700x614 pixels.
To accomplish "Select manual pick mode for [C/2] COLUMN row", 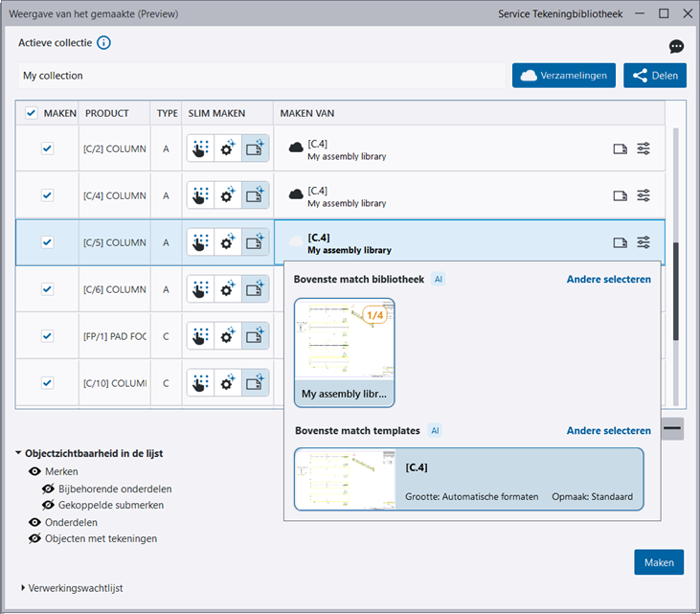I will click(200, 148).
